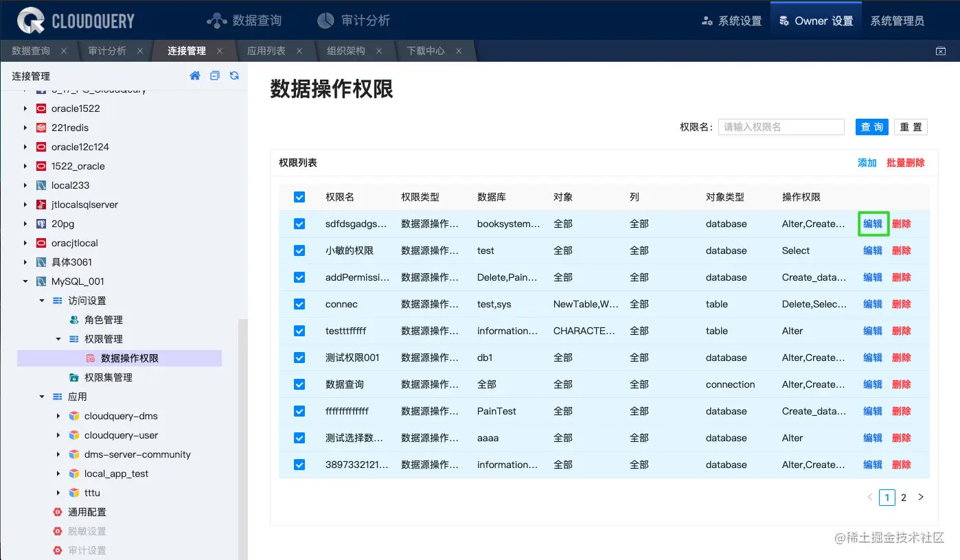Collapse the 权限管理 tree node
960x560 pixels.
point(58,339)
